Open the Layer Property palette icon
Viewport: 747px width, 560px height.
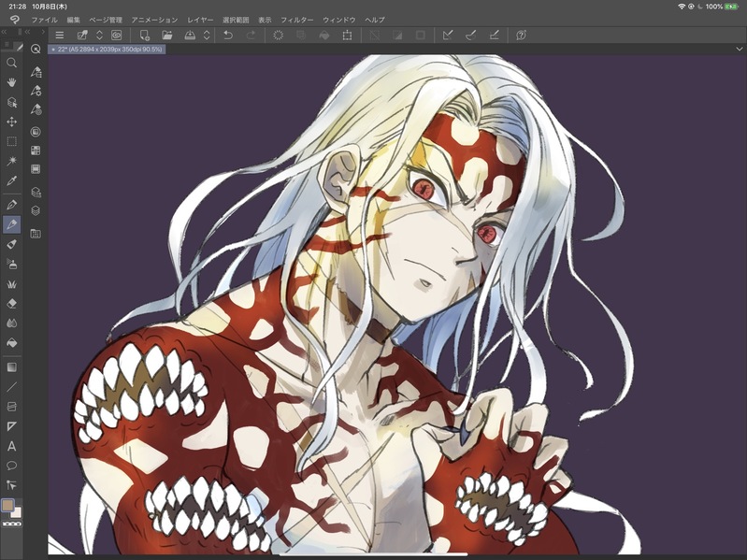point(36,192)
